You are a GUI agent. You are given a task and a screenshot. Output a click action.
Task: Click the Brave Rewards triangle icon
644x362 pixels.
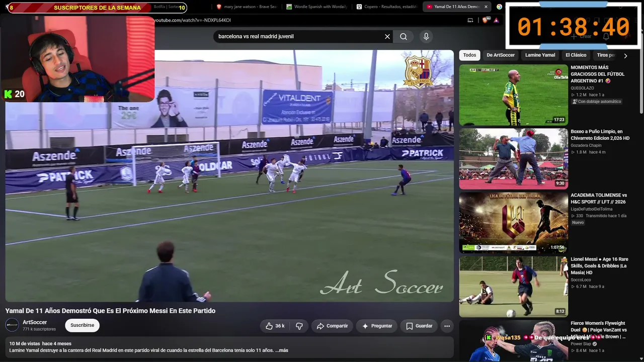(x=496, y=20)
